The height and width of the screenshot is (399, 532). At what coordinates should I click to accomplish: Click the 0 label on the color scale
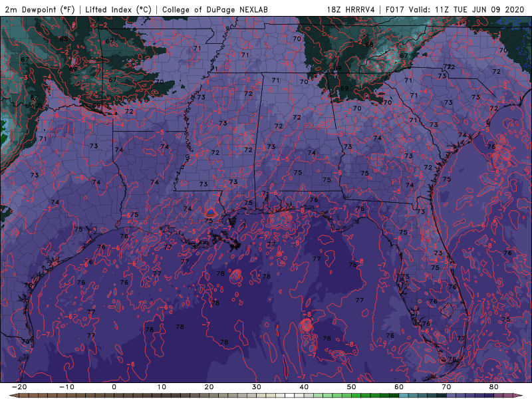(x=114, y=387)
